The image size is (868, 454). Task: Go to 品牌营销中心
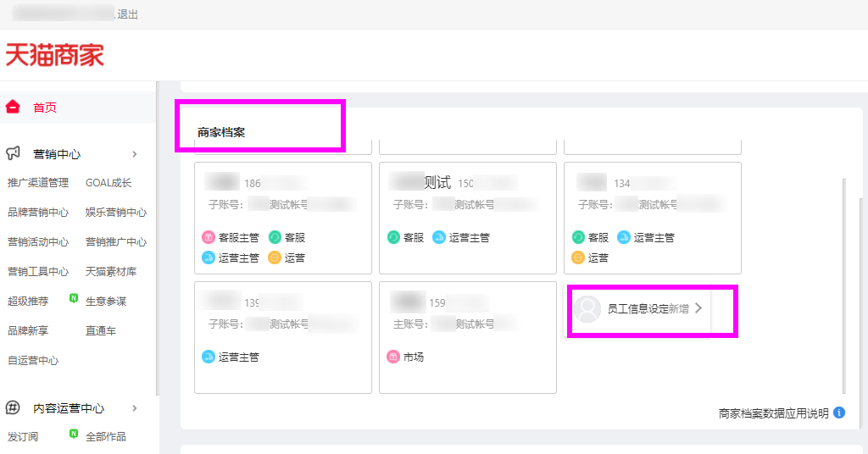tap(37, 213)
